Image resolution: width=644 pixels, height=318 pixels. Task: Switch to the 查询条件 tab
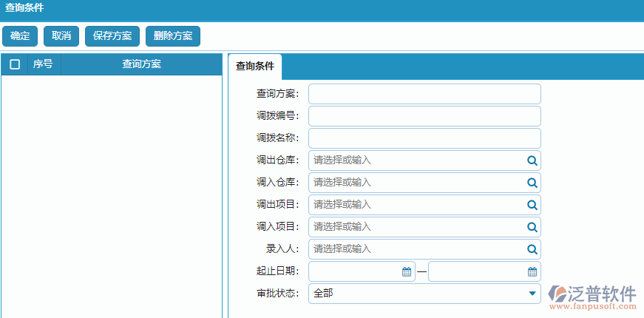coord(254,67)
